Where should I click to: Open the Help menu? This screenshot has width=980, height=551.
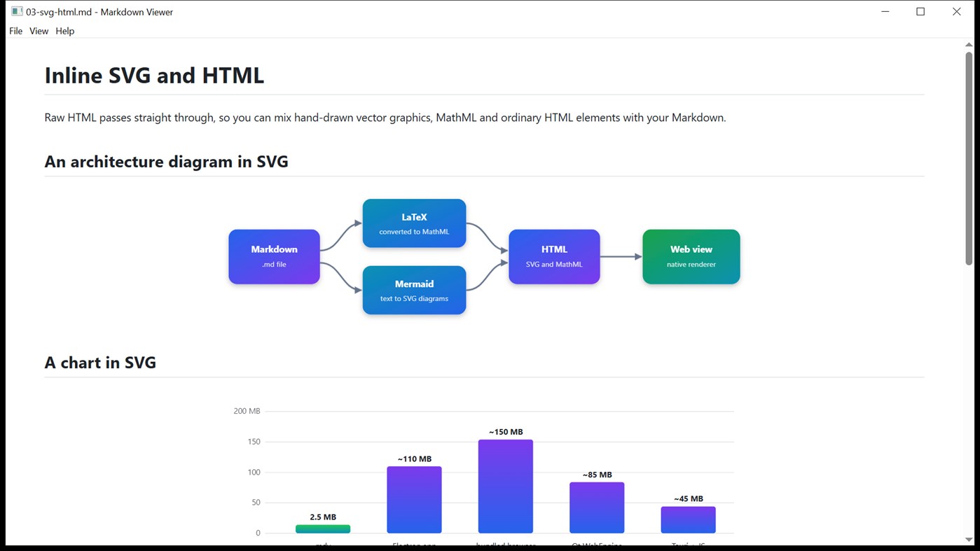click(65, 31)
